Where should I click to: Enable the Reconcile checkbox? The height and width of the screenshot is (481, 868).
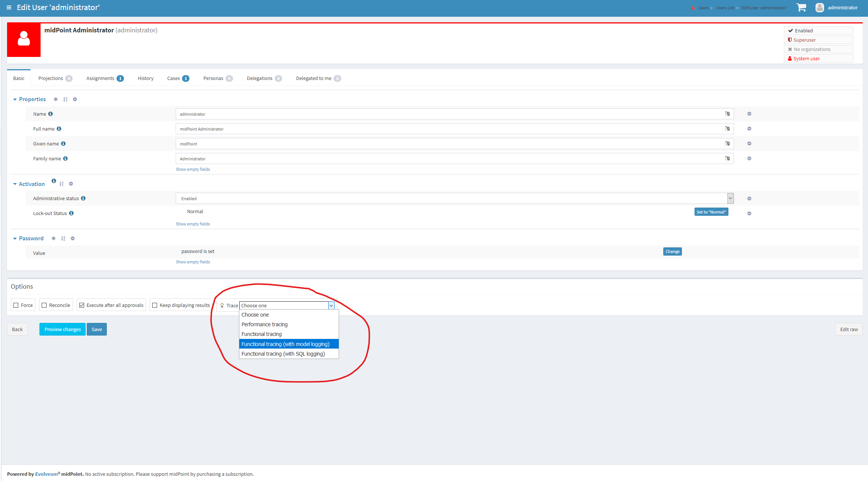[x=44, y=305]
